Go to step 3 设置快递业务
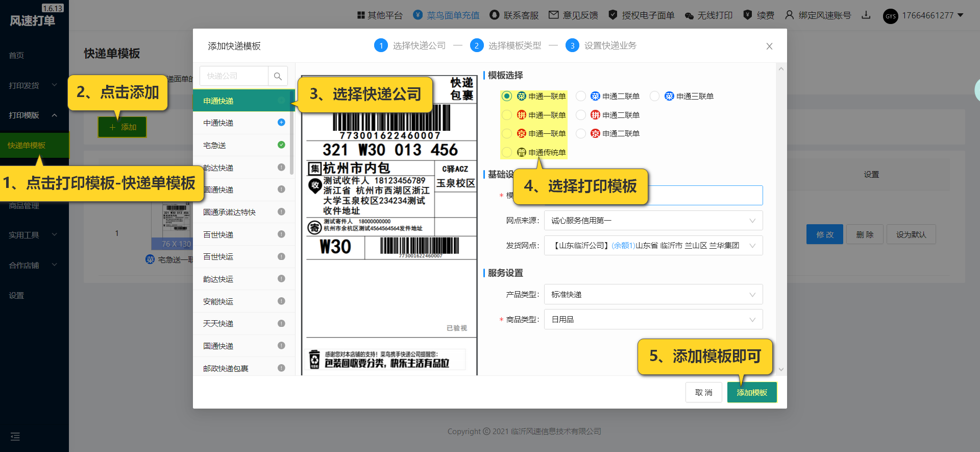The image size is (980, 452). point(601,45)
